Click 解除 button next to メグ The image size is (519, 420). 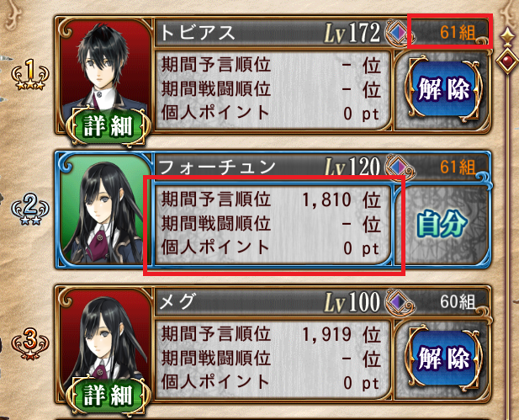tap(443, 359)
